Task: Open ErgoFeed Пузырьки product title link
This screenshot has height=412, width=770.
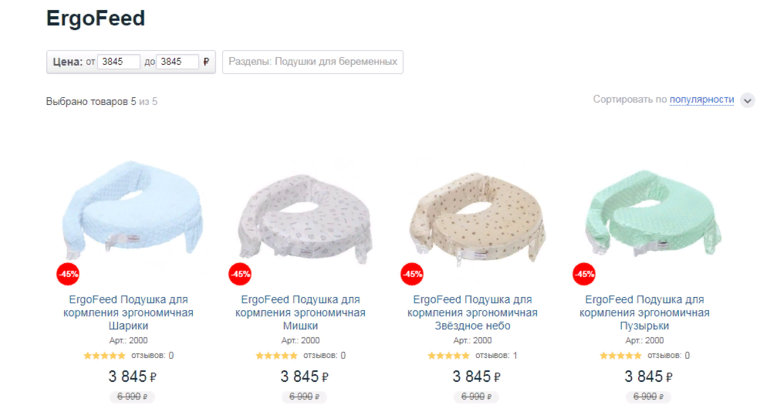Action: pos(644,313)
